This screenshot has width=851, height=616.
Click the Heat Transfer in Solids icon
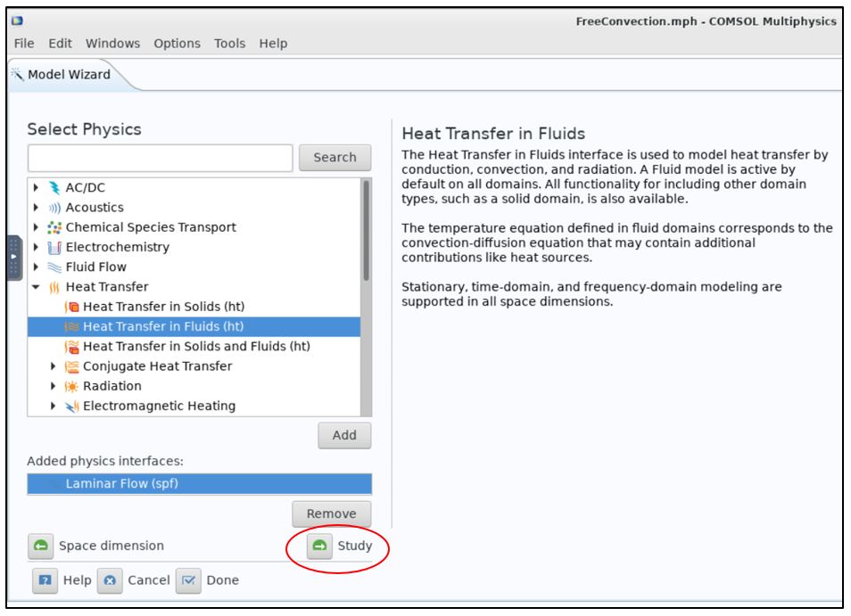point(71,307)
